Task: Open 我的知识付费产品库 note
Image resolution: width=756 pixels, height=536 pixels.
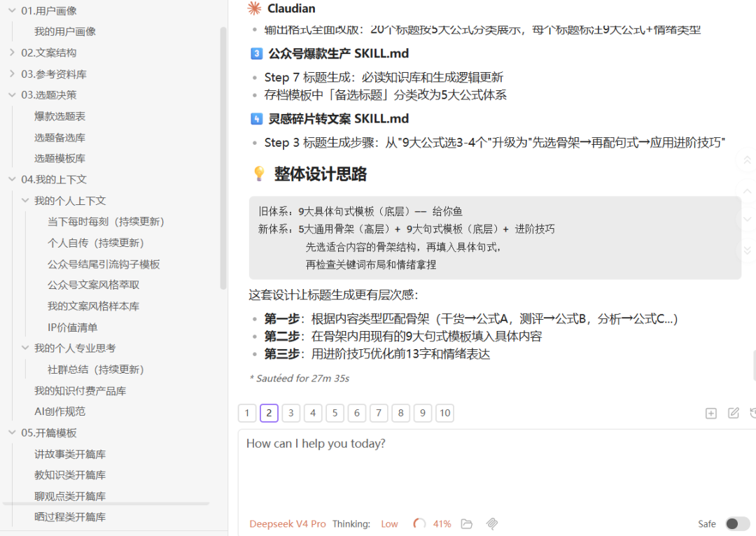Action: [x=80, y=390]
